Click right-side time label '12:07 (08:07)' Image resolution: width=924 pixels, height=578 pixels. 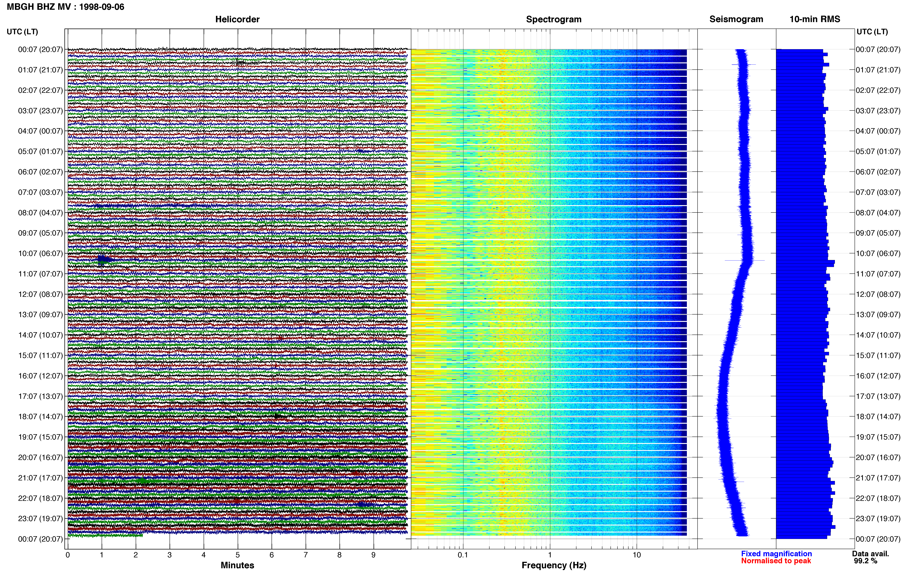tap(878, 294)
